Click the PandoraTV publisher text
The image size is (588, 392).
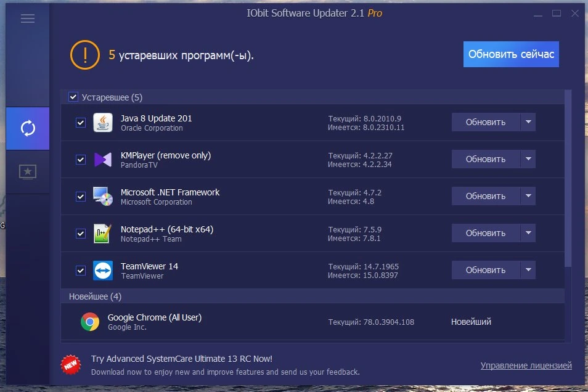point(139,165)
